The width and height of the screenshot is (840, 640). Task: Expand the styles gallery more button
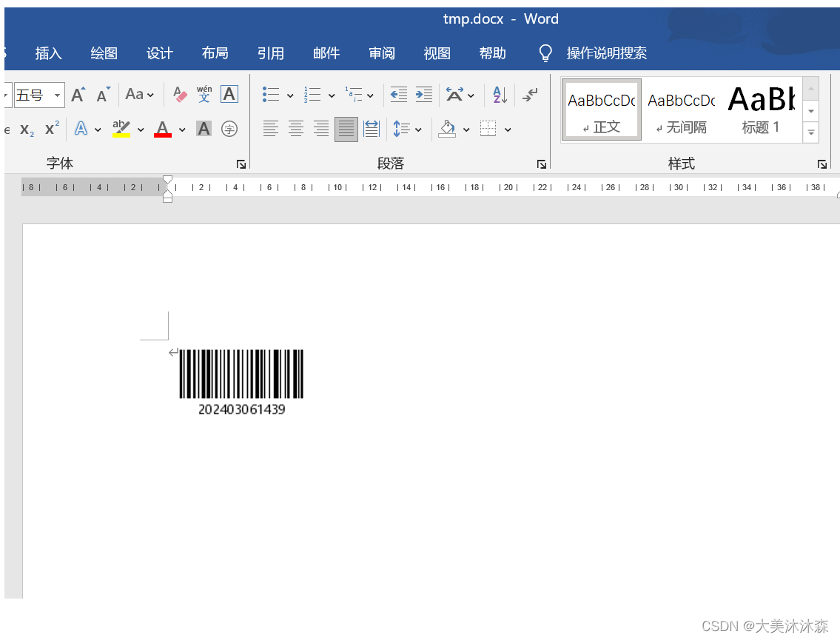point(811,132)
